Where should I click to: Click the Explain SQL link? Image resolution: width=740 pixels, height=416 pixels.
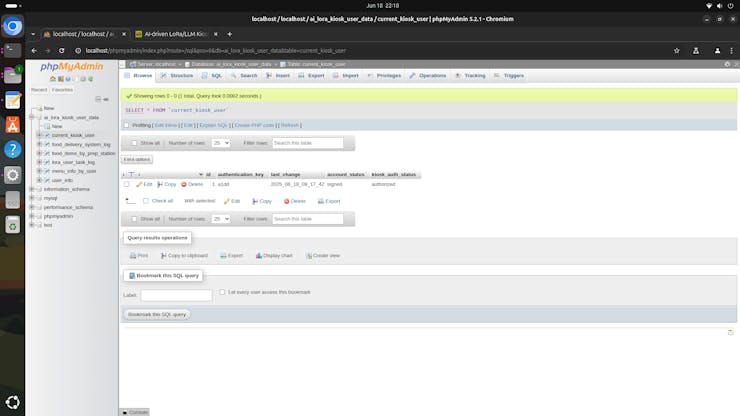213,125
